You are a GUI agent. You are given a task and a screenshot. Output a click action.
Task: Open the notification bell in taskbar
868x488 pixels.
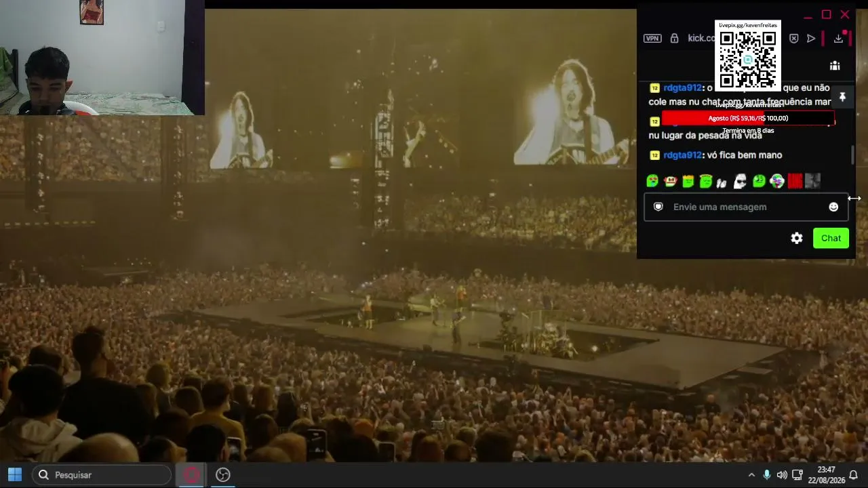854,475
